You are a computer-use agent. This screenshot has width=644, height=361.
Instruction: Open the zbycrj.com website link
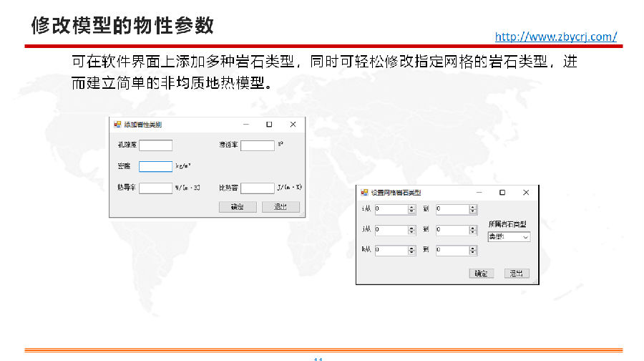[x=555, y=37]
